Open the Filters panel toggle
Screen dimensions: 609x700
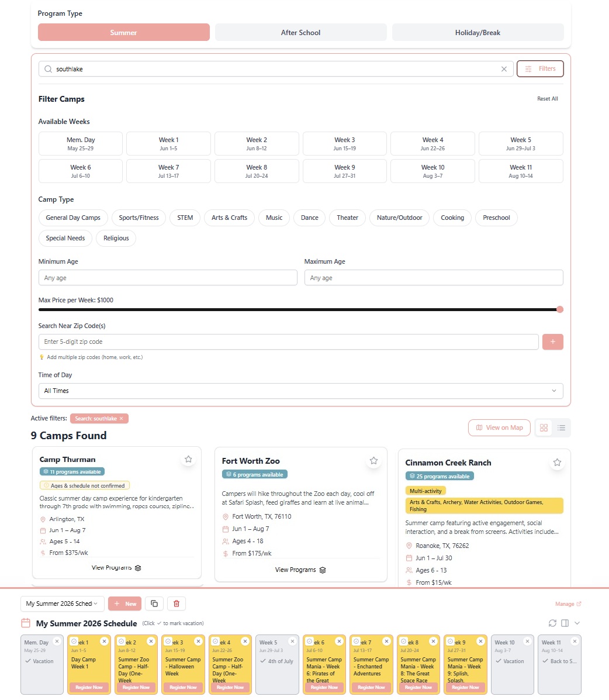540,69
